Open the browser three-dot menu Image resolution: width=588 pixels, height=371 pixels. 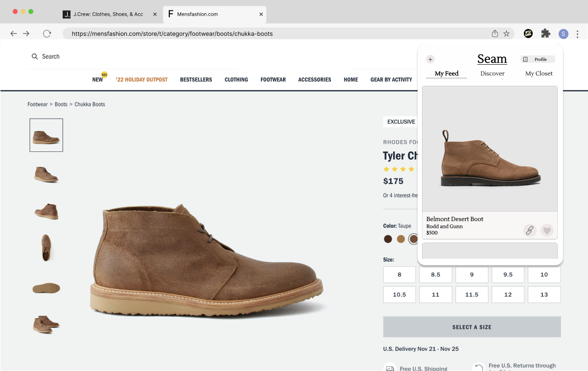click(578, 33)
